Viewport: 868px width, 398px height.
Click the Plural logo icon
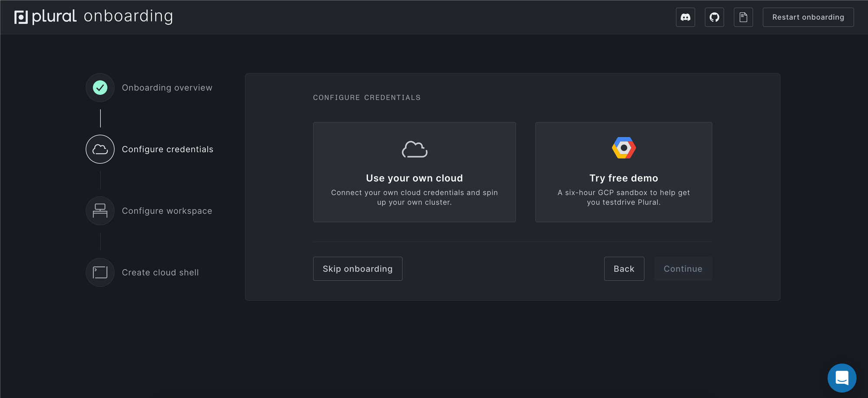[x=21, y=17]
